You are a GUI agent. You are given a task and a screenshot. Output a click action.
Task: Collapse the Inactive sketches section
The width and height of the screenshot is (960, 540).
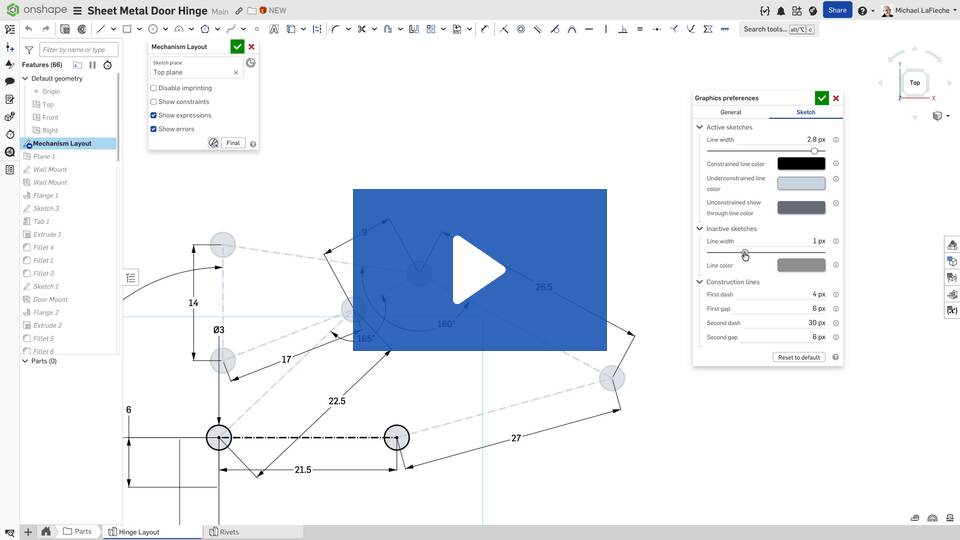point(699,228)
